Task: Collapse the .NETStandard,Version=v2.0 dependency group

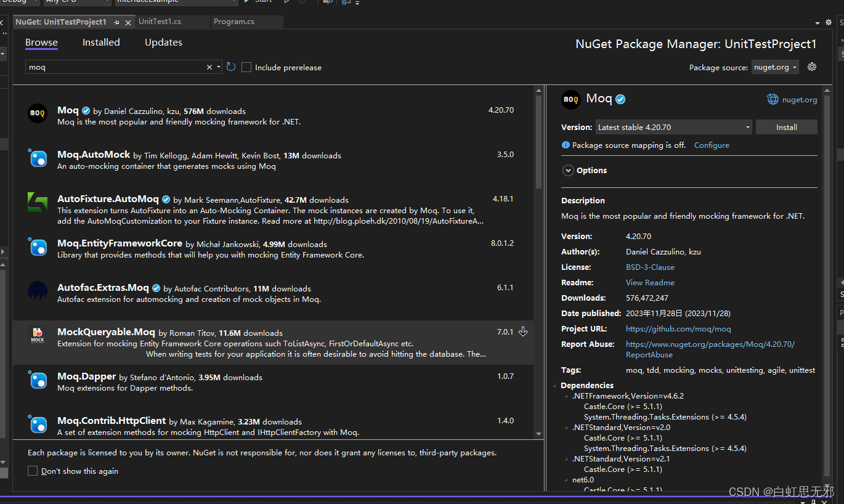Action: coord(567,427)
